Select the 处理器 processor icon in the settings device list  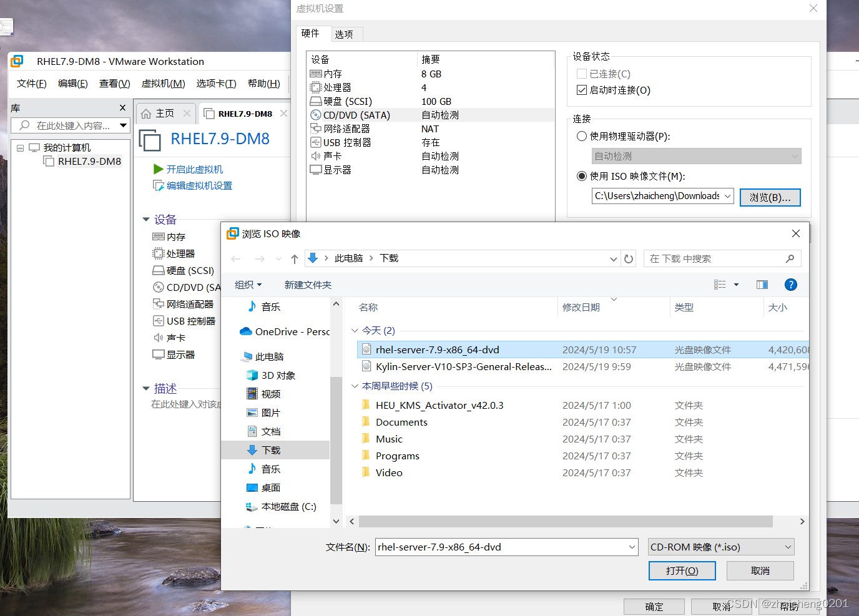pyautogui.click(x=316, y=87)
